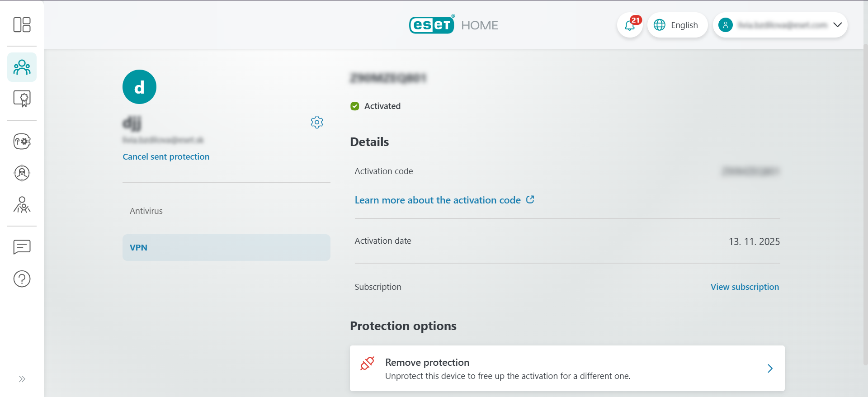
Task: Expand the account menu chevron
Action: tap(838, 25)
